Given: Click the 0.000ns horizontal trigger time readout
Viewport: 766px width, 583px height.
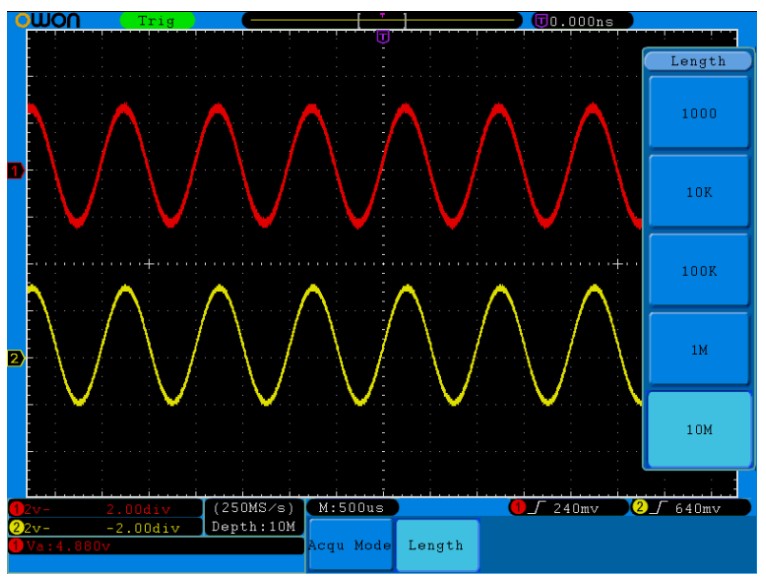Looking at the screenshot, I should [x=581, y=22].
